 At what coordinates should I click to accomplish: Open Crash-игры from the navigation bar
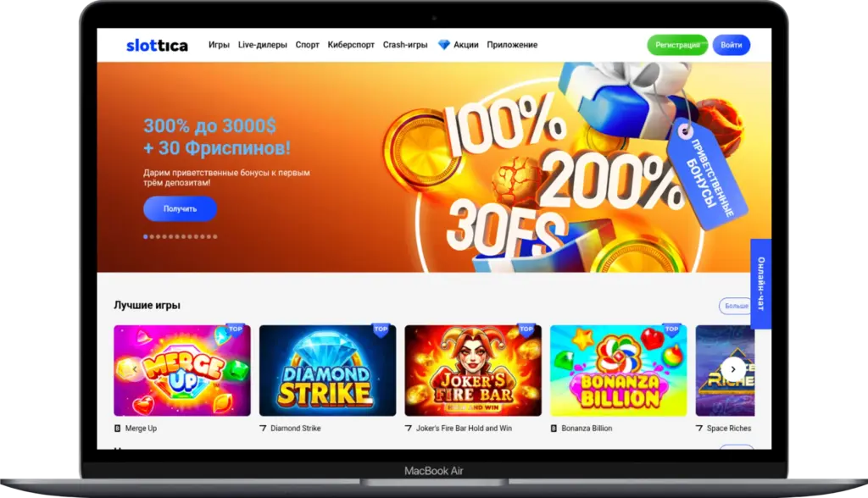click(x=405, y=45)
